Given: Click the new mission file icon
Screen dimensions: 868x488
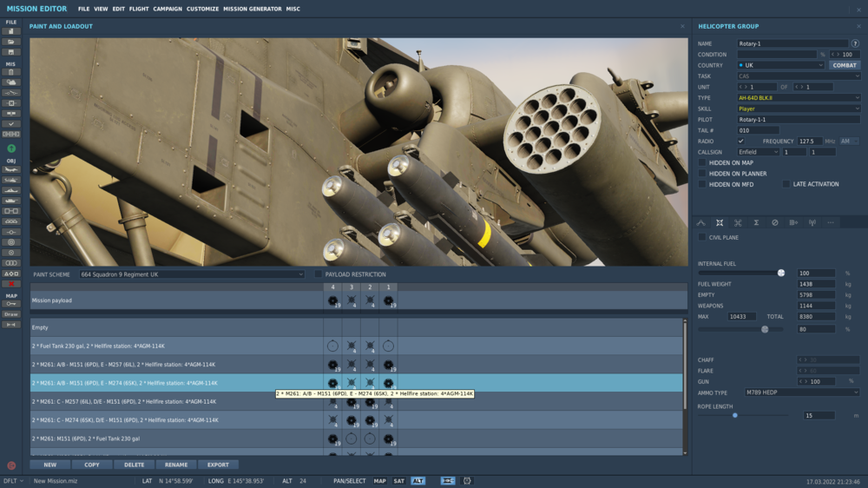Looking at the screenshot, I should pos(10,31).
